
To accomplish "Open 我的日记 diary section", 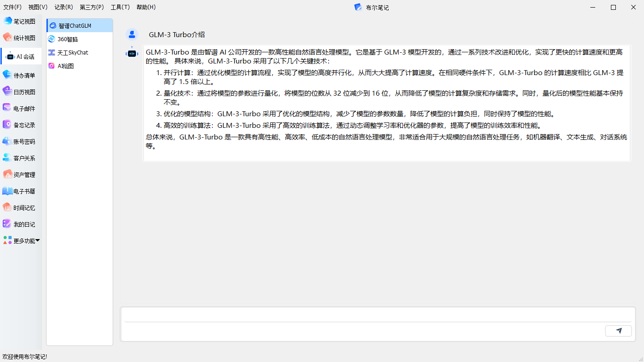I will tap(21, 224).
